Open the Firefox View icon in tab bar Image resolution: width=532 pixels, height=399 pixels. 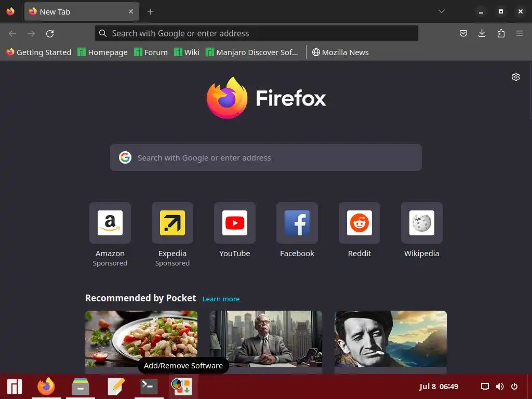(10, 11)
